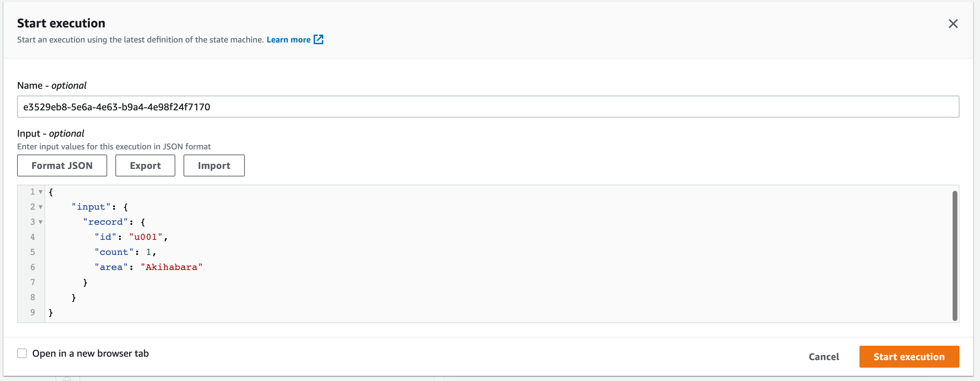The image size is (980, 381).
Task: Place cursor on the "Akihabara" value
Action: click(x=172, y=267)
